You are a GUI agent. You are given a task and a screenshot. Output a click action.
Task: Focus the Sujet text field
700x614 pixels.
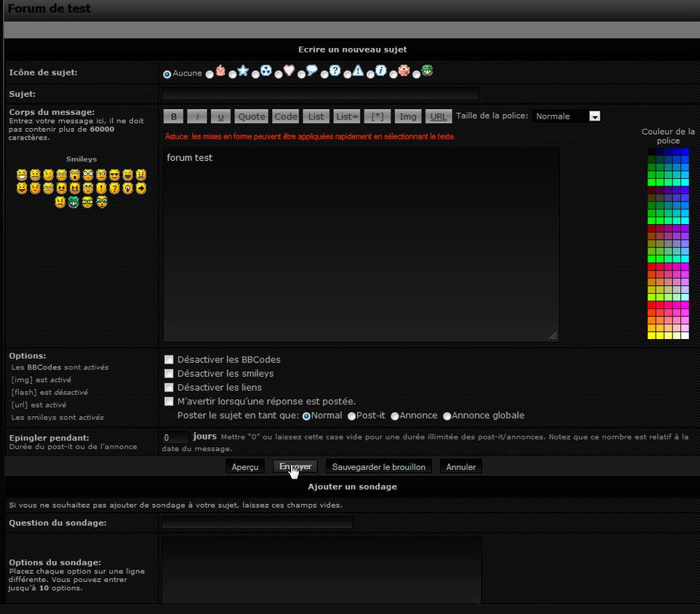(x=320, y=94)
